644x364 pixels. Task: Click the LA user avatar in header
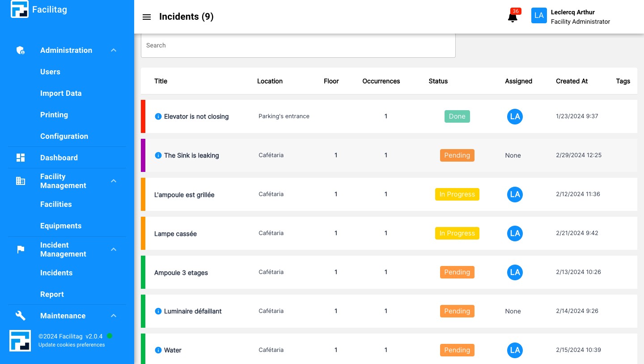point(539,16)
